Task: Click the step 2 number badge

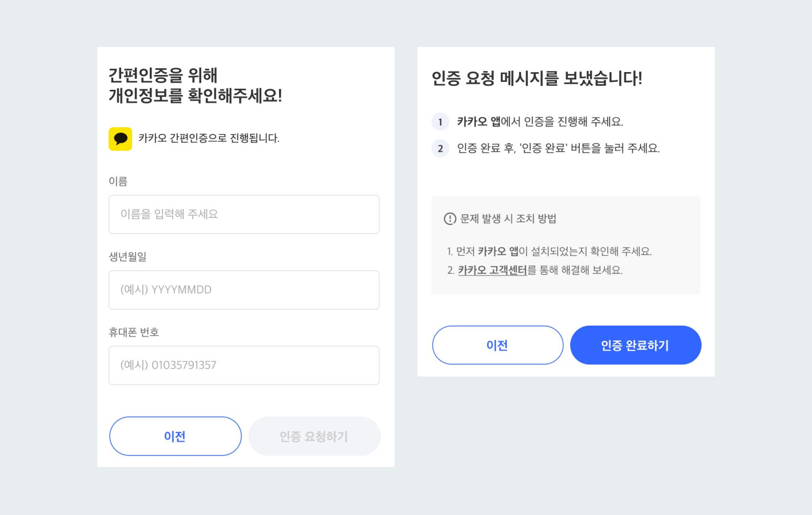Action: [440, 148]
